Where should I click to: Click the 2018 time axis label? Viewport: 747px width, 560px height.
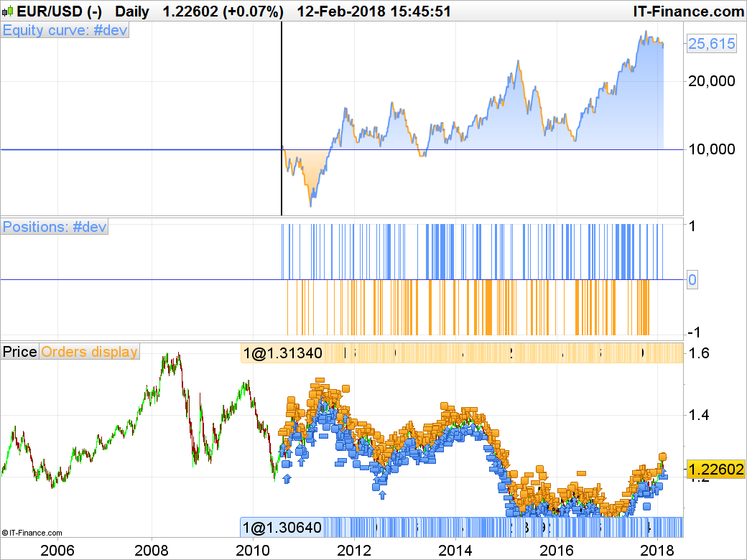(657, 551)
